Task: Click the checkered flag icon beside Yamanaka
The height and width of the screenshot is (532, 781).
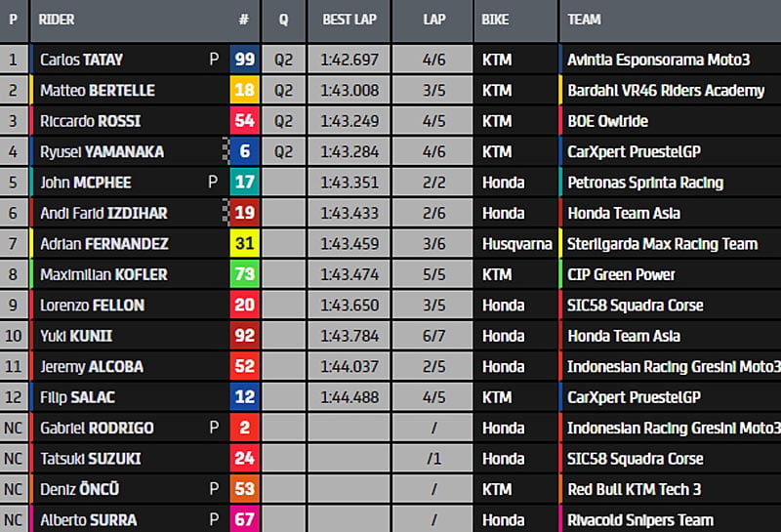Action: point(226,151)
